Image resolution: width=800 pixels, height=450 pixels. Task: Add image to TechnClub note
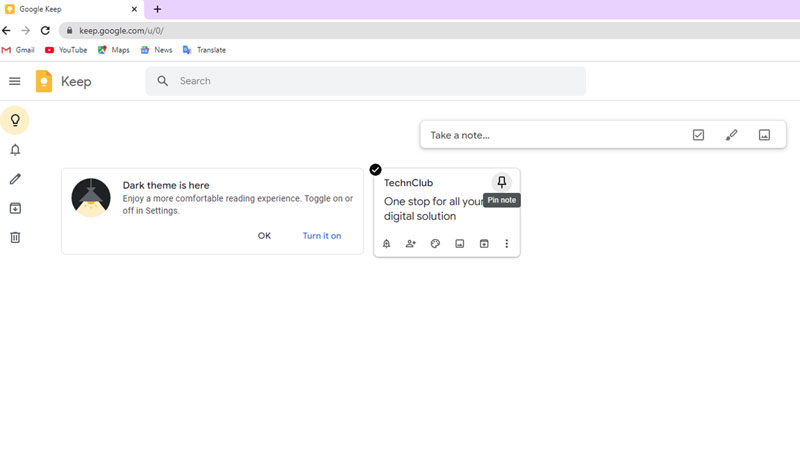460,243
